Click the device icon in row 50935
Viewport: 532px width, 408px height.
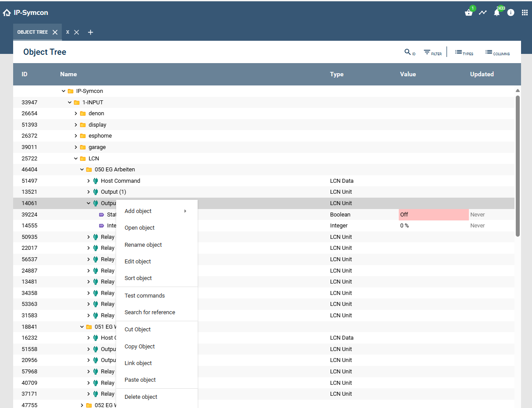95,237
